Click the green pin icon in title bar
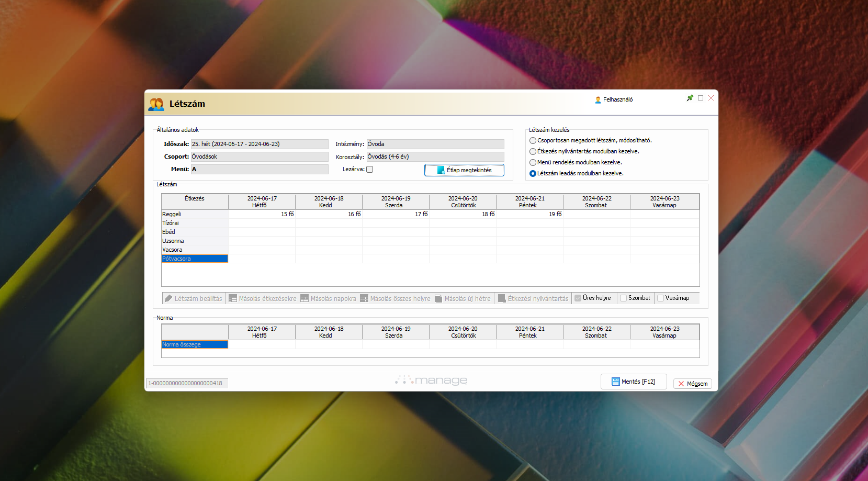Screen dimensions: 868x481 (690, 98)
